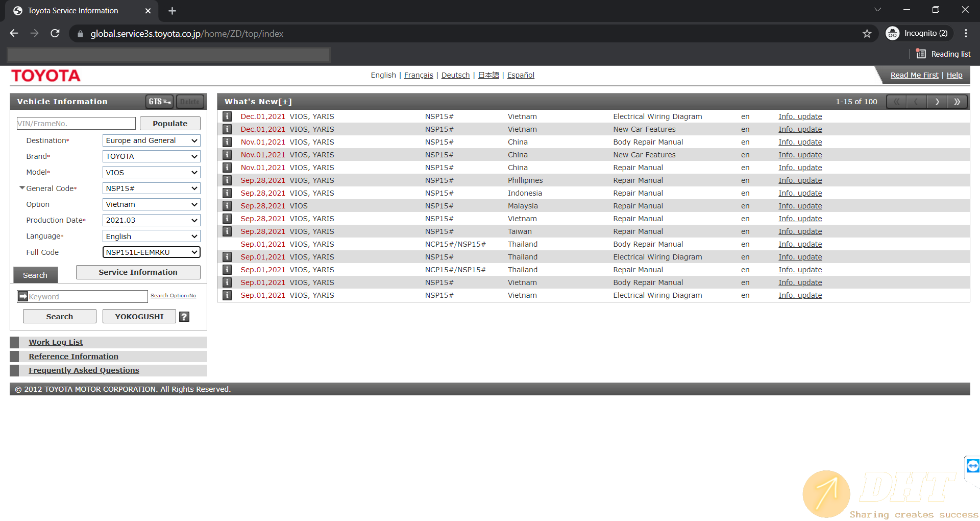
Task: Click info icon for Dec.01 Electrical Wiring Diagram
Action: pos(227,116)
